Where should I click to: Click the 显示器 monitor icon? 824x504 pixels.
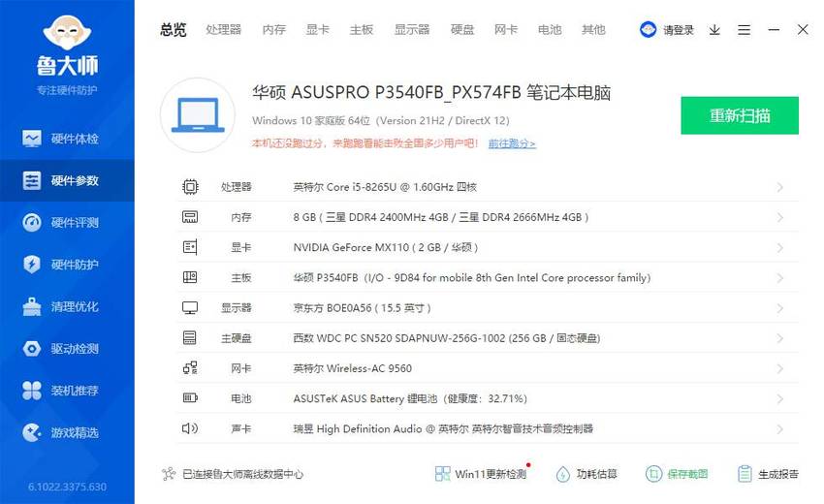[x=190, y=308]
